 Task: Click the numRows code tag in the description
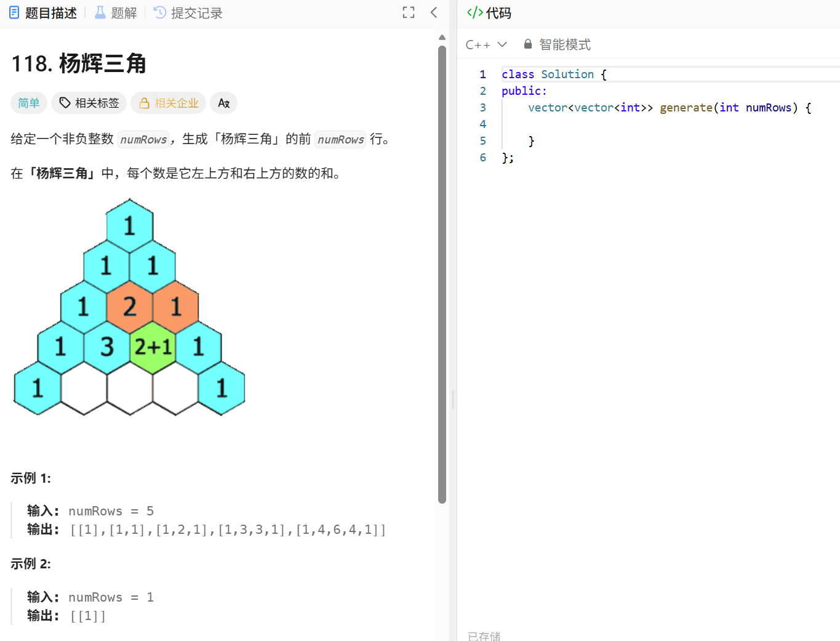pos(144,140)
